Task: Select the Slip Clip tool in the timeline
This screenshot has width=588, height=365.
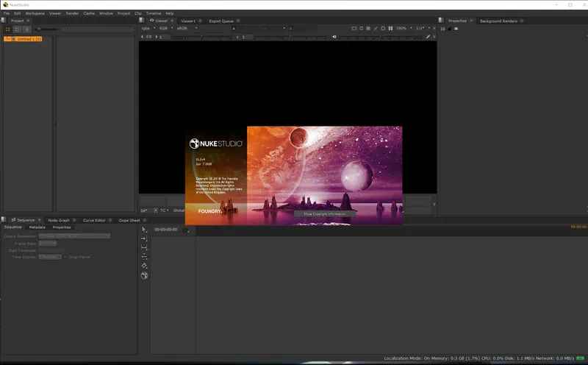Action: (x=144, y=247)
